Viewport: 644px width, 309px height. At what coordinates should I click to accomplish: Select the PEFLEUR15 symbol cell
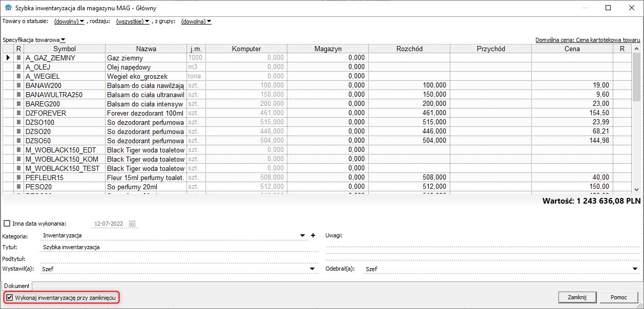click(x=65, y=178)
